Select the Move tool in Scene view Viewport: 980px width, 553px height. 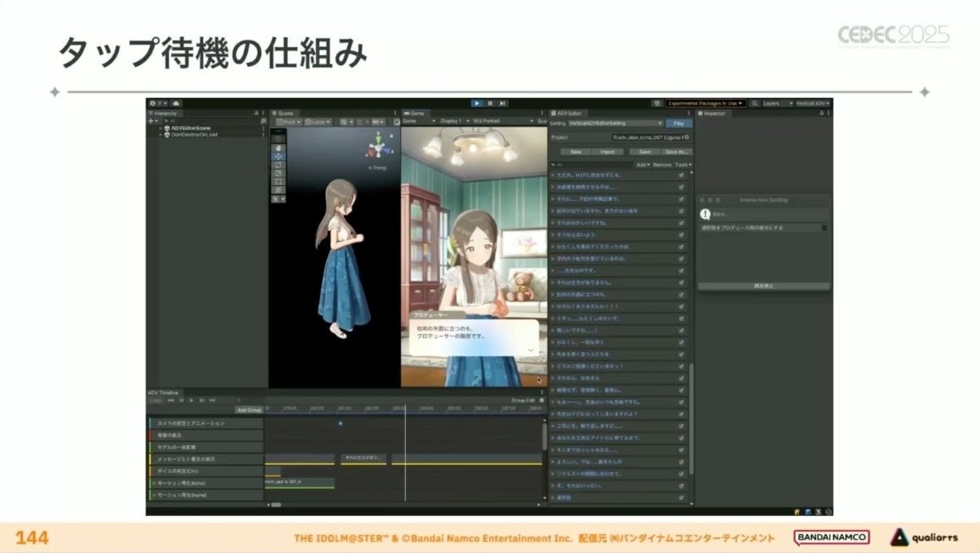point(278,156)
